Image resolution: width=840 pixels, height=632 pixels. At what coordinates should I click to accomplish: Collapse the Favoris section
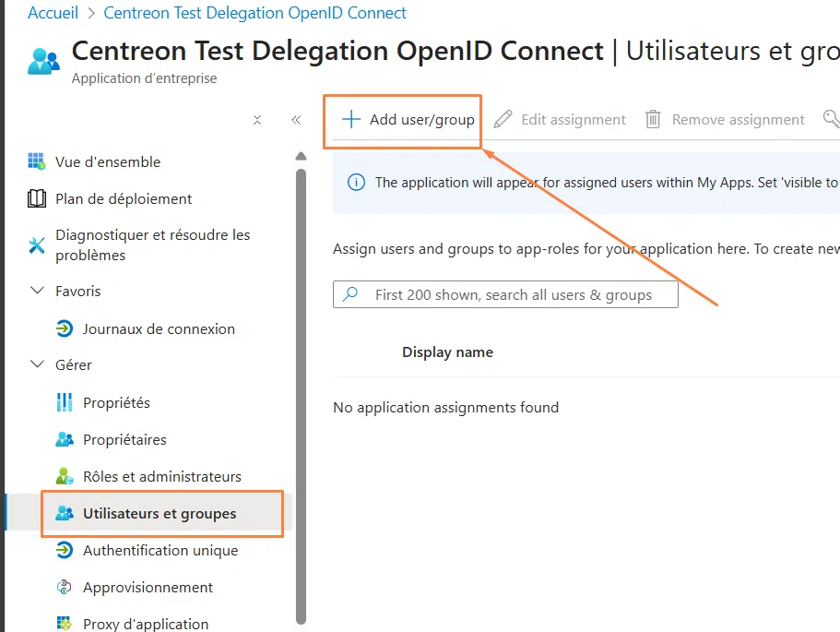pos(36,291)
